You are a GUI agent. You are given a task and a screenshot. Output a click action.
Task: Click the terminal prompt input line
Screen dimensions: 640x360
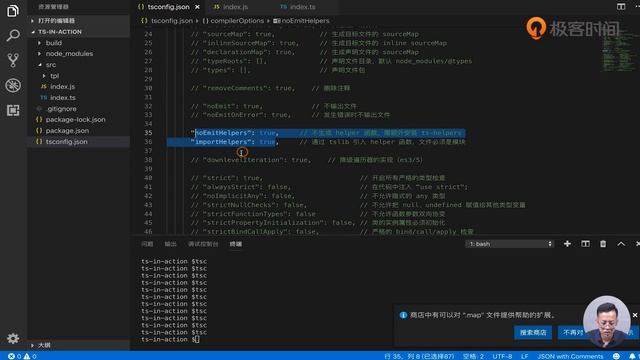[170, 340]
